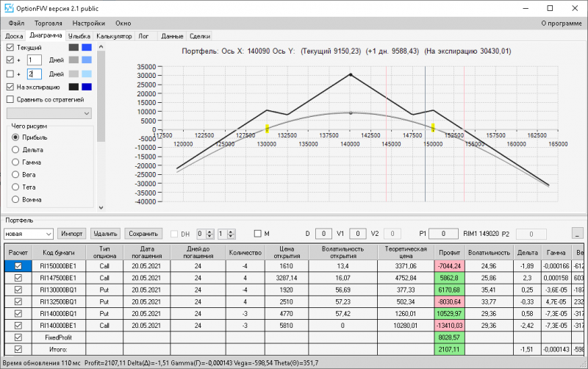588x369 pixels.
Task: Click the V1 input field
Action: (x=358, y=234)
